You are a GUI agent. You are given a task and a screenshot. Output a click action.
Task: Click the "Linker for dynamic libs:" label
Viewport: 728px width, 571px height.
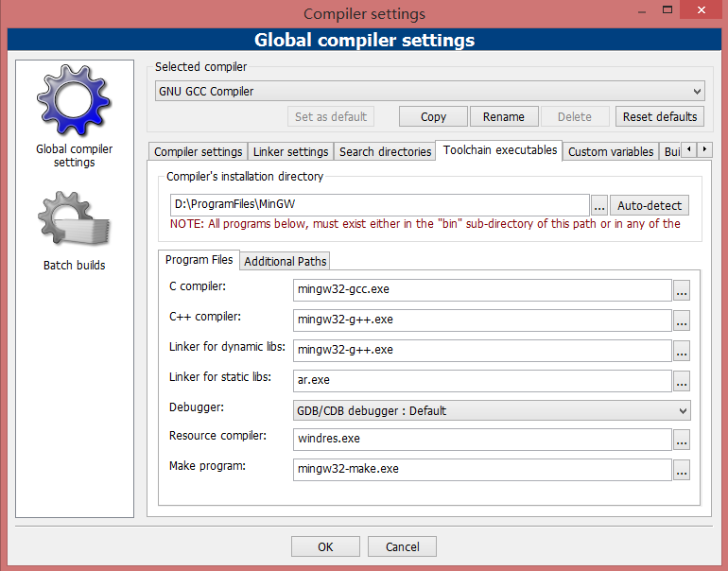point(227,346)
